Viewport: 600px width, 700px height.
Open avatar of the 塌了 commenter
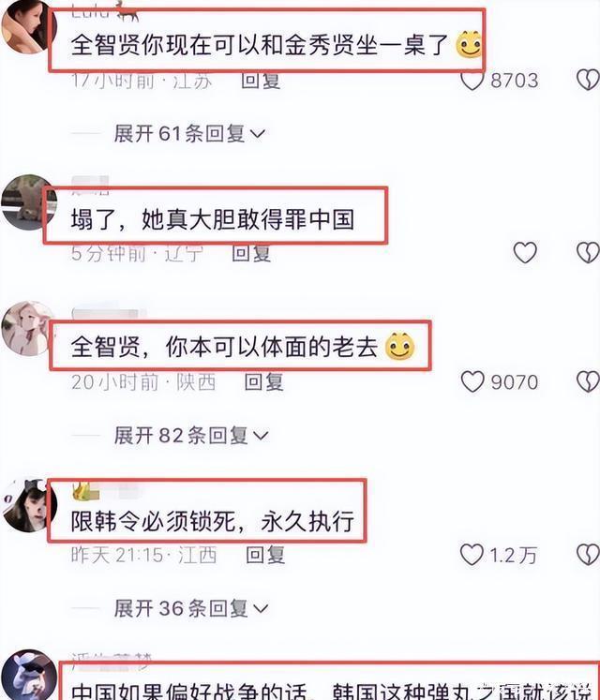[x=28, y=201]
